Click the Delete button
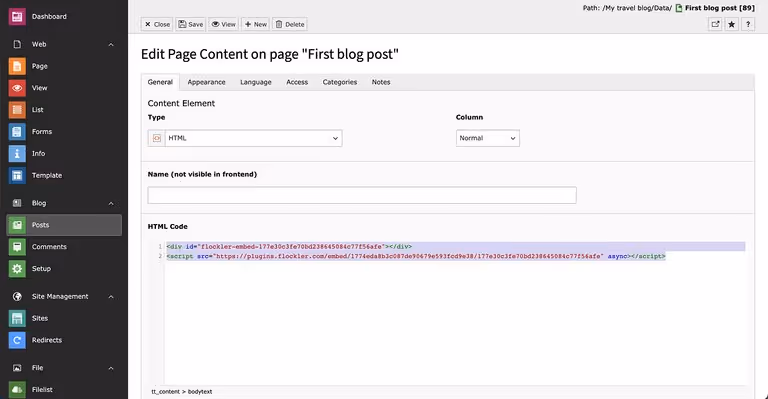 pyautogui.click(x=290, y=24)
